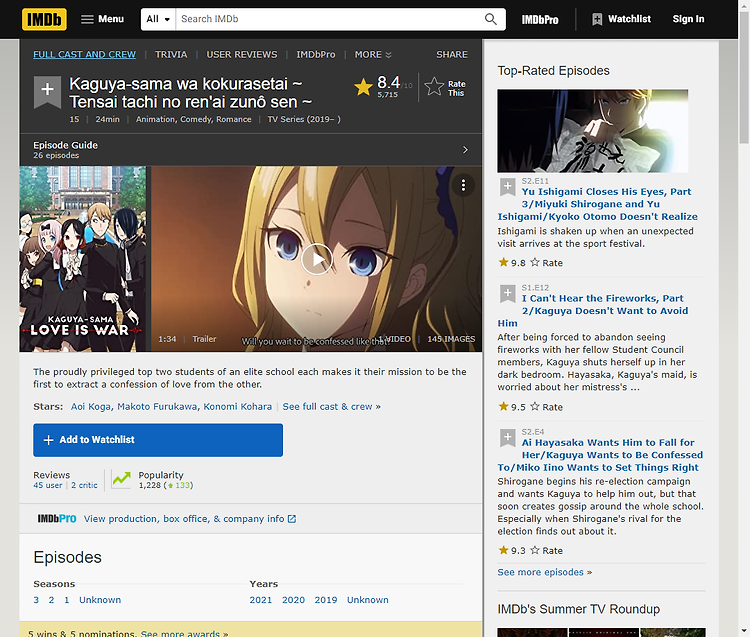
Task: Open Yu Ishigami Closes His Eyes episode
Action: [x=597, y=204]
